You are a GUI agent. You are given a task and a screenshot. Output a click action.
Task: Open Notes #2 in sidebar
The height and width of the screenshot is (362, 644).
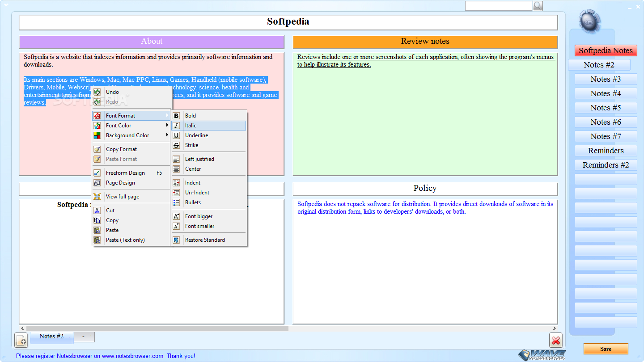(599, 65)
